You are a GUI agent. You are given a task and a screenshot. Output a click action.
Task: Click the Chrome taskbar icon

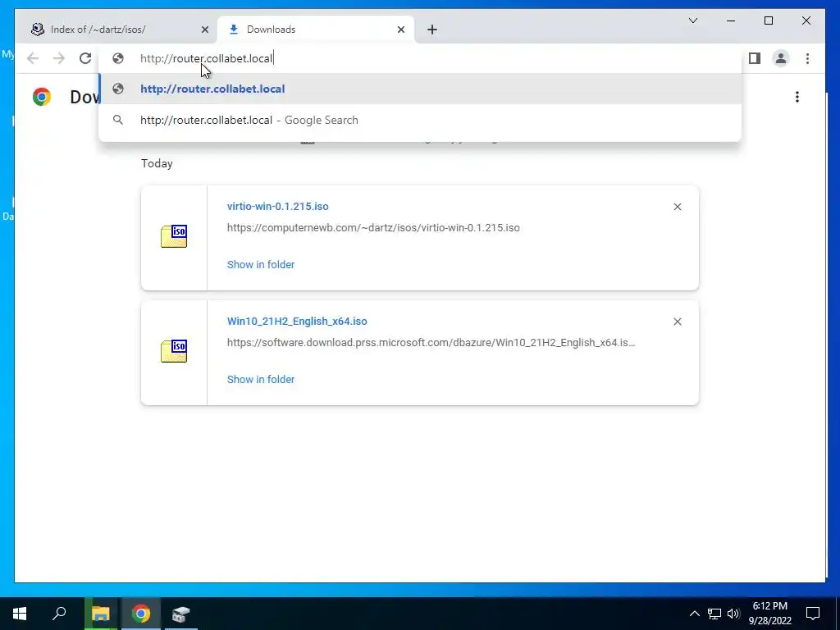coord(141,614)
